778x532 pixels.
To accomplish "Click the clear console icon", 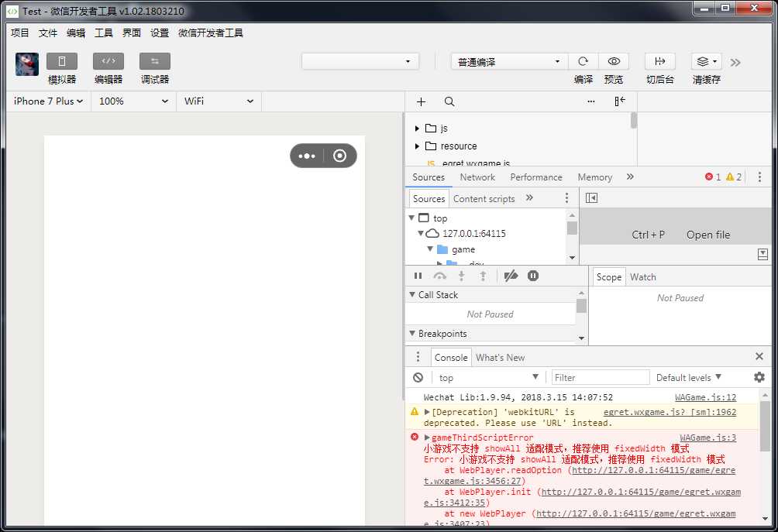I will [418, 378].
